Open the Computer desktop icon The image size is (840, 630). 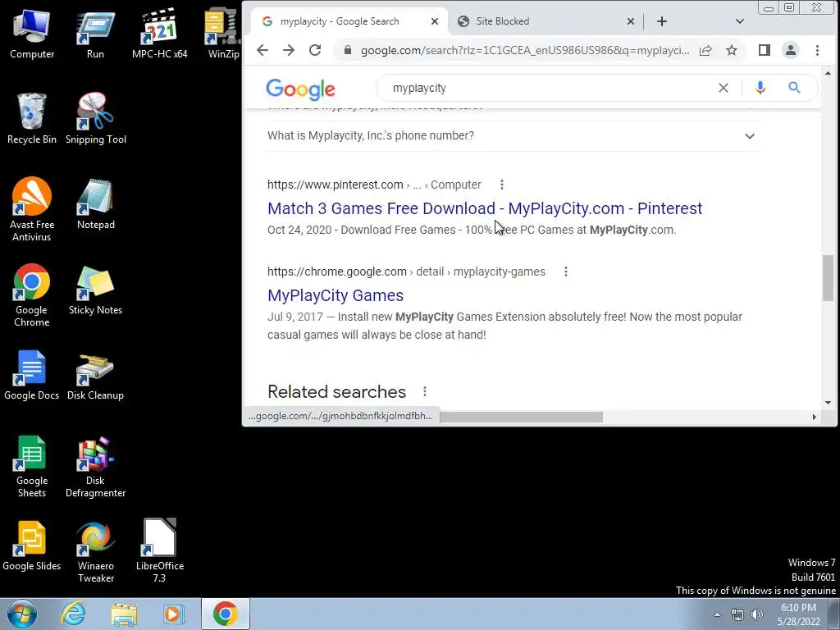(x=32, y=34)
